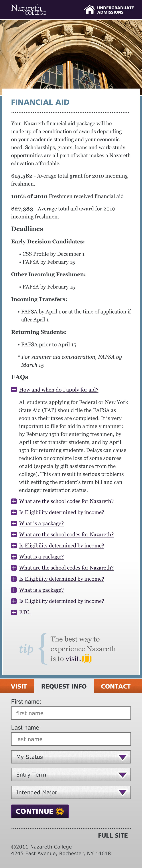Click the plus icon beside the first school codes question
The width and height of the screenshot is (142, 868).
[x=14, y=501]
